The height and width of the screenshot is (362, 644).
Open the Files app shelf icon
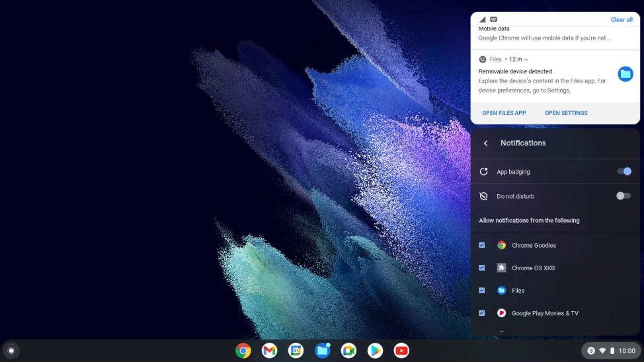[323, 351]
